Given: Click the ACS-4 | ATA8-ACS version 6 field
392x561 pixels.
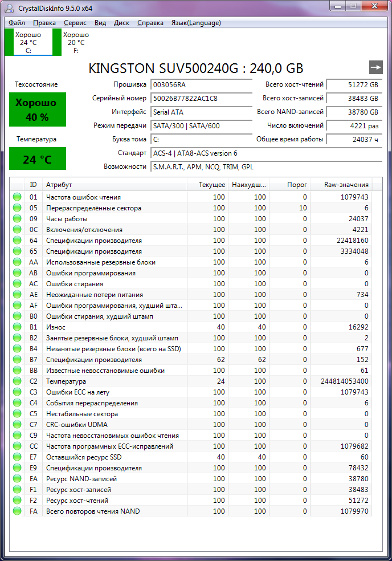Looking at the screenshot, I should (267, 153).
